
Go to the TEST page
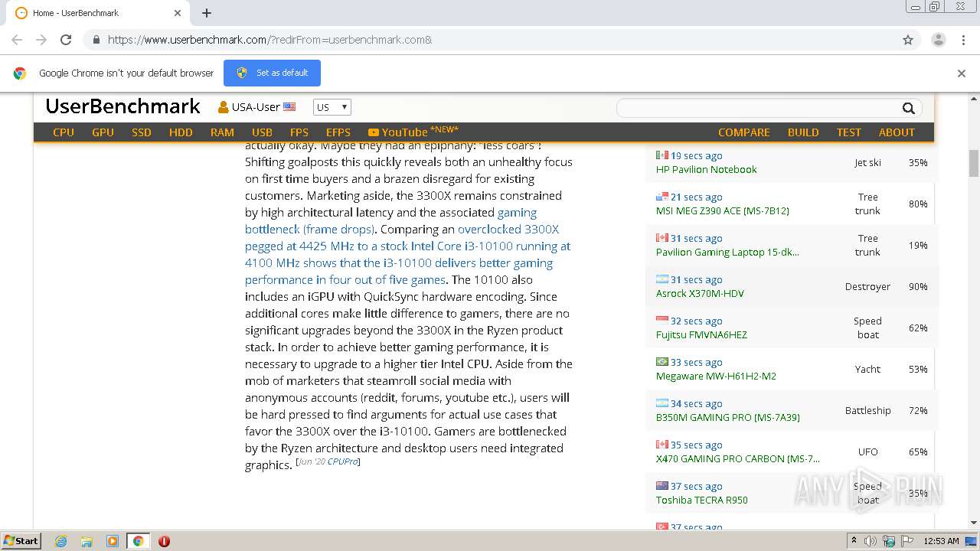pyautogui.click(x=848, y=132)
